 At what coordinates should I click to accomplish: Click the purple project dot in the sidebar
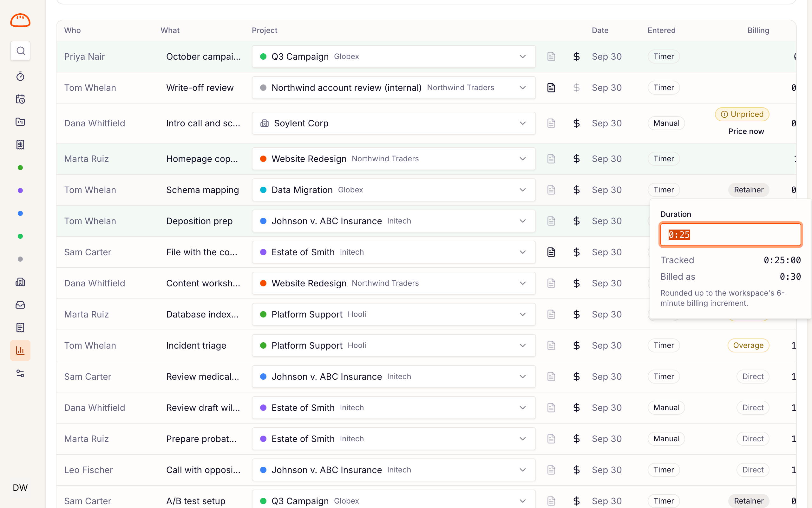[20, 190]
